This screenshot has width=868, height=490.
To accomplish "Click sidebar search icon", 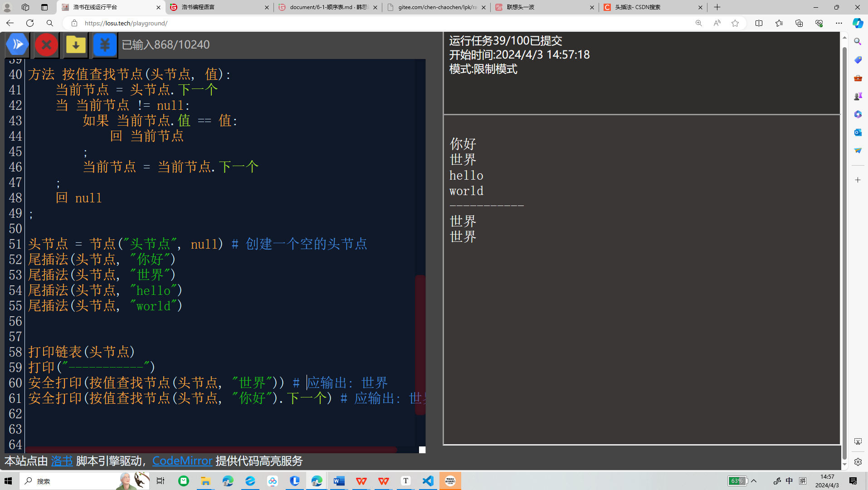I will coord(858,42).
